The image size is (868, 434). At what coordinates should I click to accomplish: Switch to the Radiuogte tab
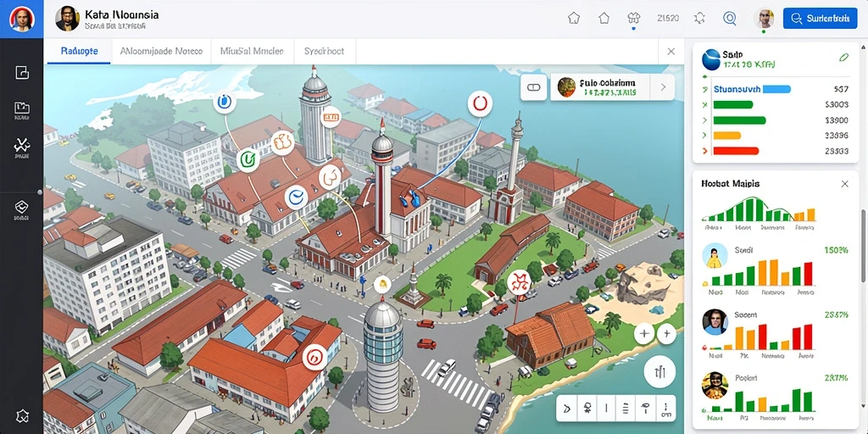tap(79, 51)
